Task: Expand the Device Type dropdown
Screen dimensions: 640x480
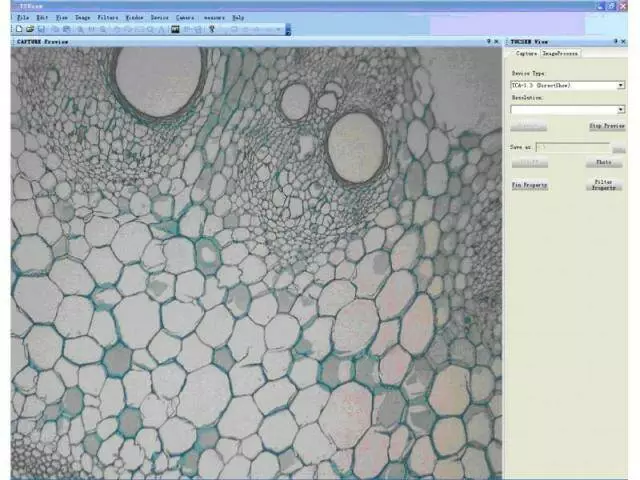Action: point(620,85)
